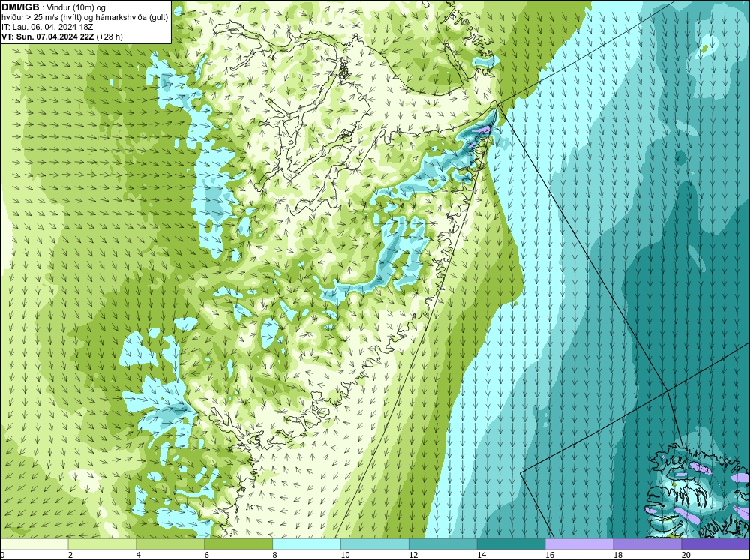
Task: Click the teal 12–14 m/s legend swatch
Action: coord(443,544)
